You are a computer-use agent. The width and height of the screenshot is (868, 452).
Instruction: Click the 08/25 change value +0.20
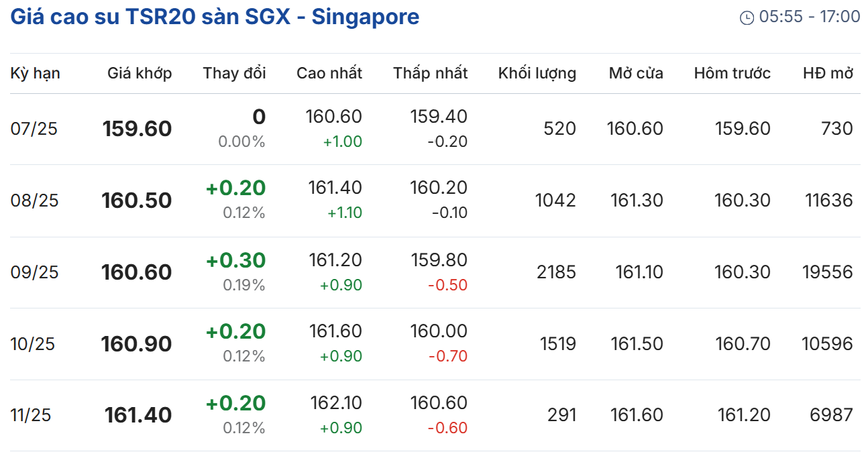click(235, 188)
